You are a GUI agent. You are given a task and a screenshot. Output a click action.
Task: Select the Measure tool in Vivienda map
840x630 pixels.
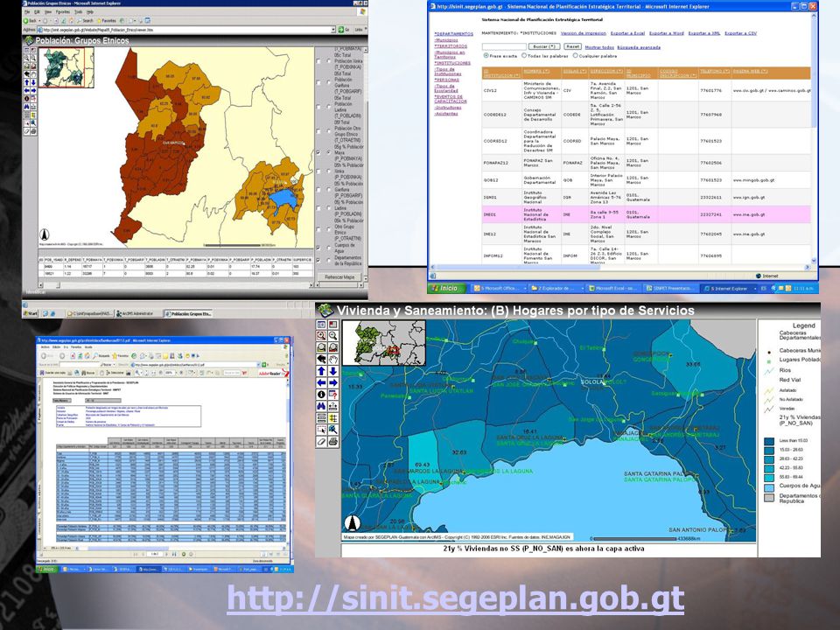(x=332, y=406)
